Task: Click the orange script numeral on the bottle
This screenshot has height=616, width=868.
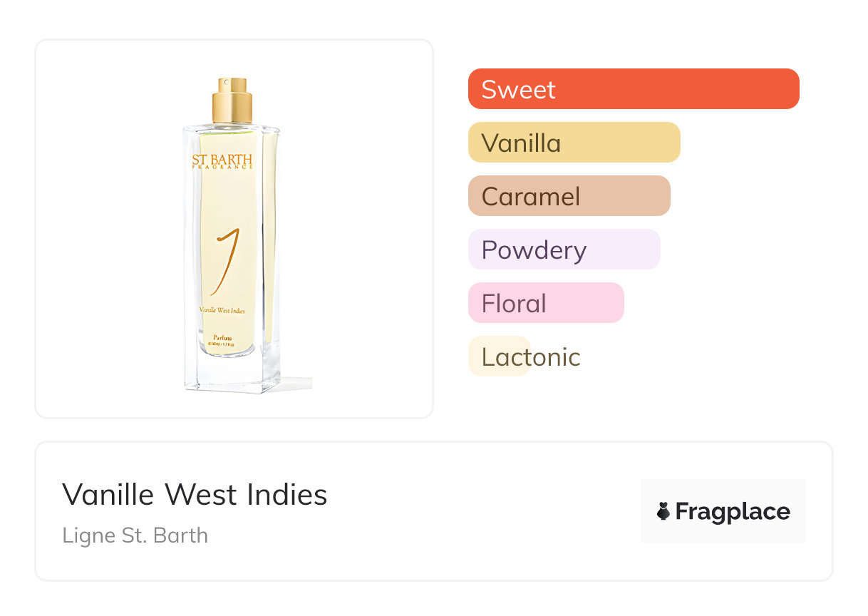Action: coord(224,261)
